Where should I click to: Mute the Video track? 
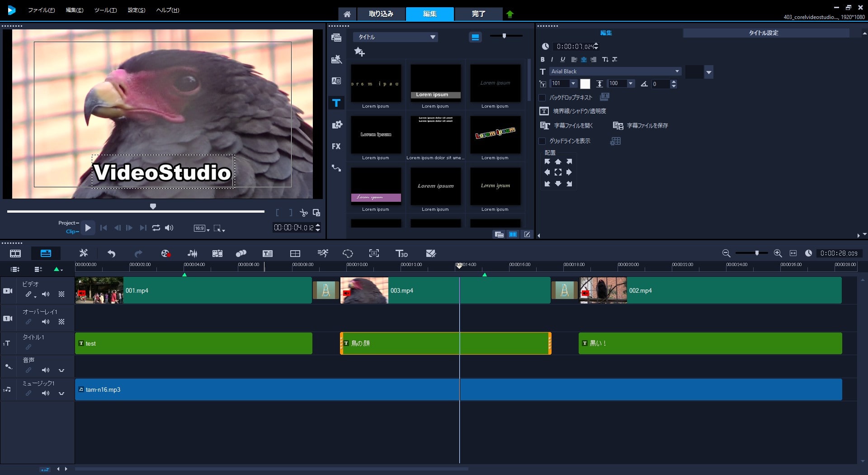point(46,294)
